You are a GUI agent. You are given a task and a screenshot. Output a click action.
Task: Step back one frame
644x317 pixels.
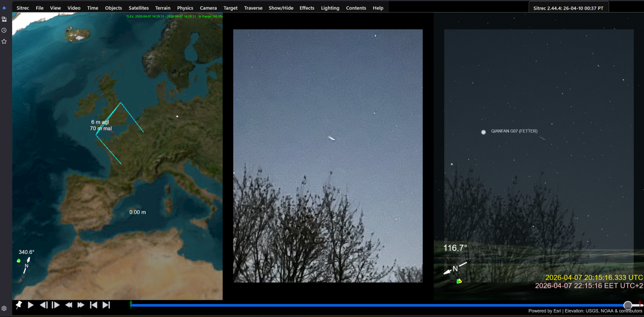pyautogui.click(x=43, y=305)
